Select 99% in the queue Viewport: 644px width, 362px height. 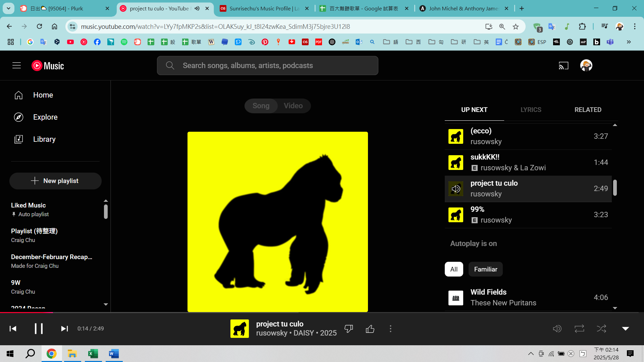tap(528, 215)
